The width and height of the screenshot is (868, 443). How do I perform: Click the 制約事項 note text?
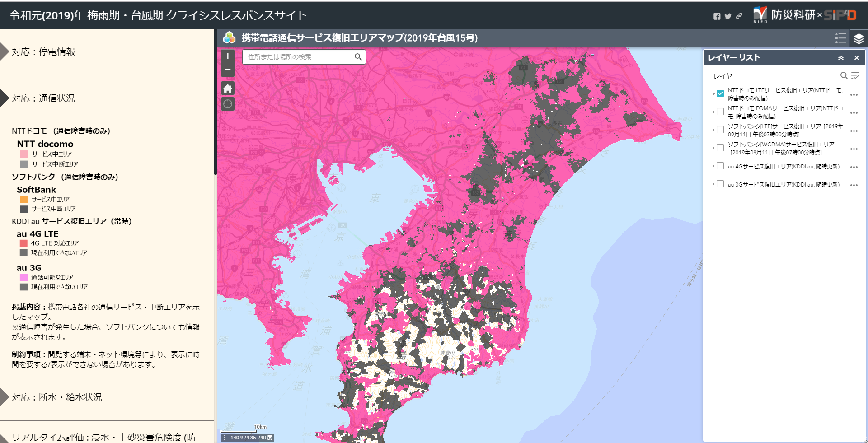click(106, 359)
